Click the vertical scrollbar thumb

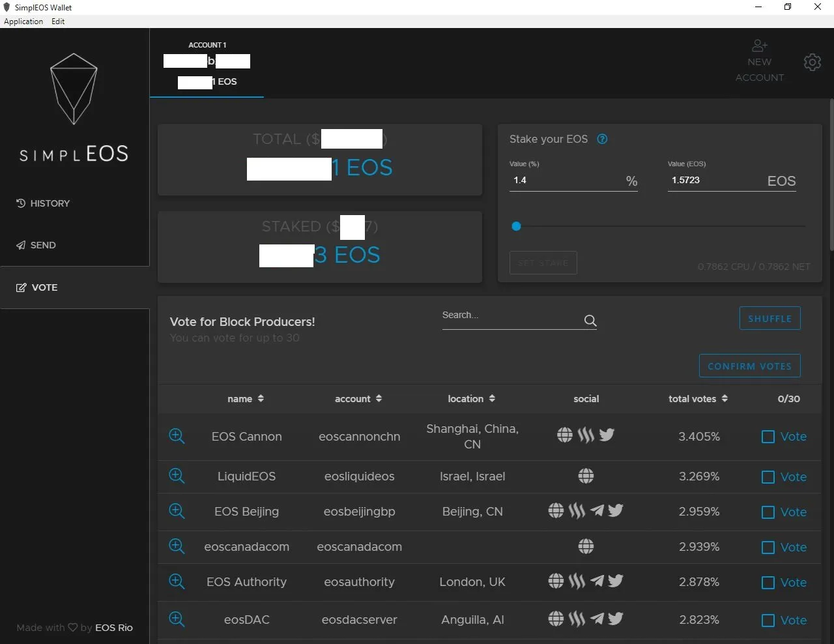(831, 175)
